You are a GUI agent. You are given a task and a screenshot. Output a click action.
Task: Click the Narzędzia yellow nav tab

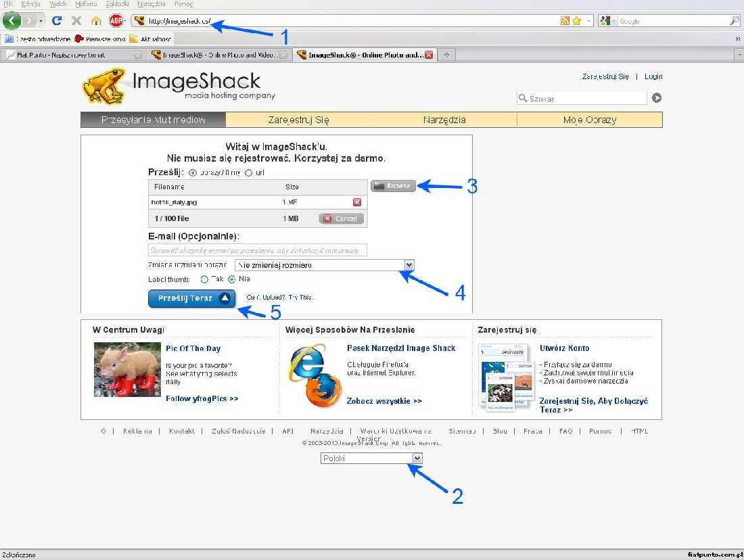tap(444, 120)
